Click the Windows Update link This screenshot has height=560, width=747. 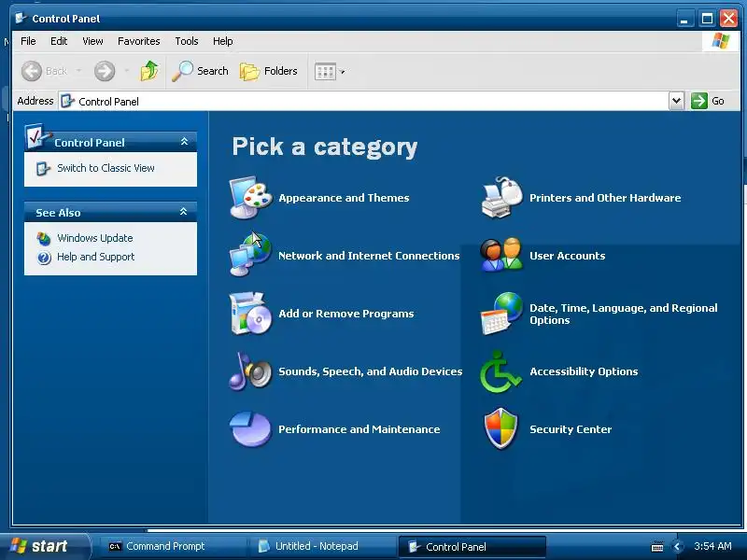tap(95, 238)
